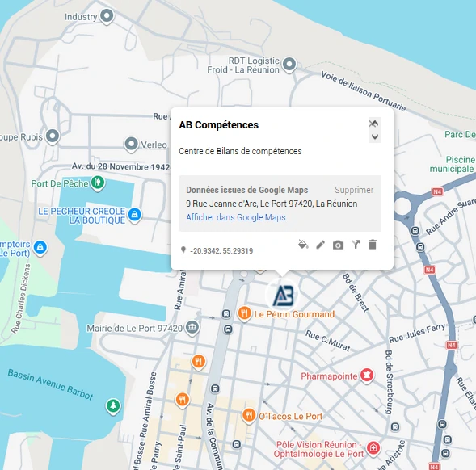
Task: Select the Centre de Bilans de compétences description
Action: (x=240, y=151)
